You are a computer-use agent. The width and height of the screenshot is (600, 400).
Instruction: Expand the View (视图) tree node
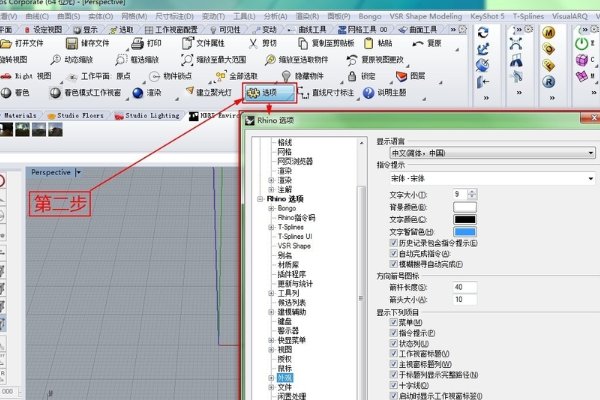271,349
